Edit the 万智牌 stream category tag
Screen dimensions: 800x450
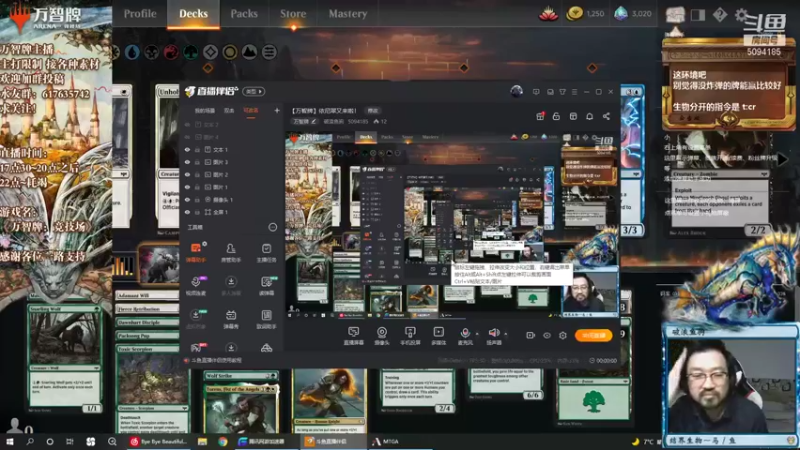[x=305, y=121]
